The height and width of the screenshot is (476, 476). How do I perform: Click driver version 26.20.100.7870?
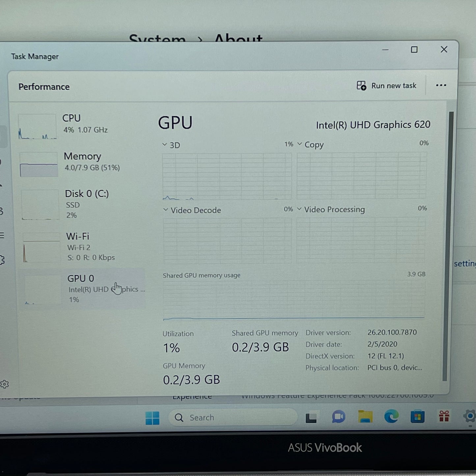[x=392, y=332]
